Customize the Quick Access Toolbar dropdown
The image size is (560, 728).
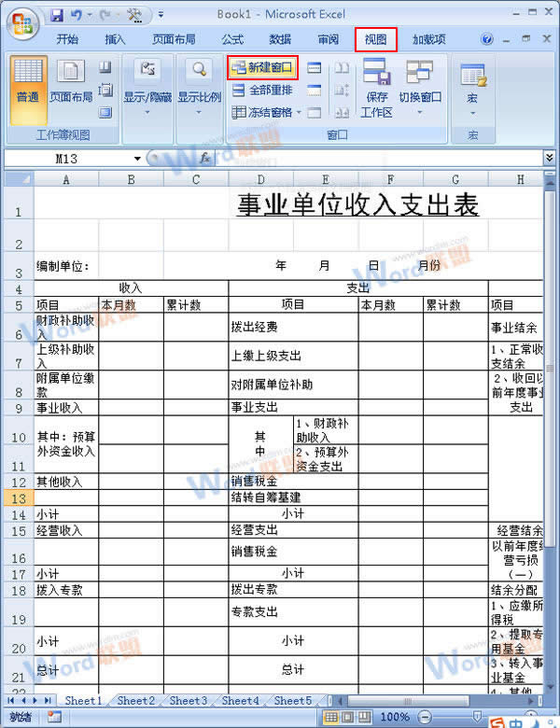click(161, 15)
